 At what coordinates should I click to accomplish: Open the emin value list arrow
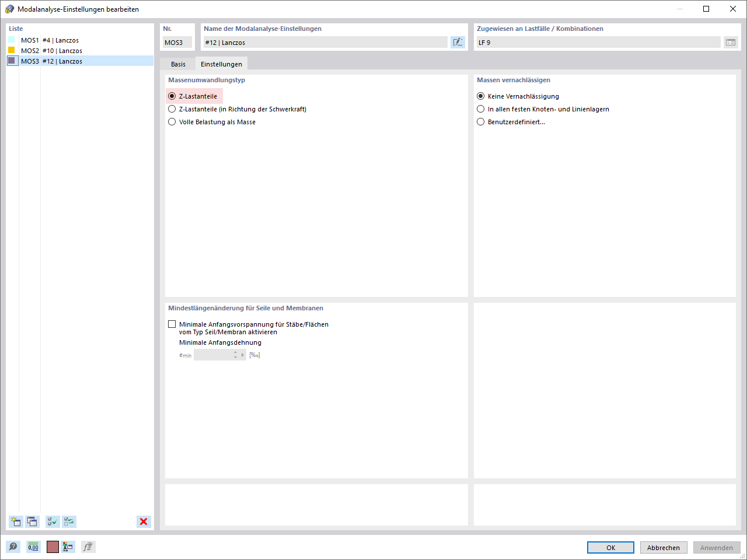pos(243,355)
